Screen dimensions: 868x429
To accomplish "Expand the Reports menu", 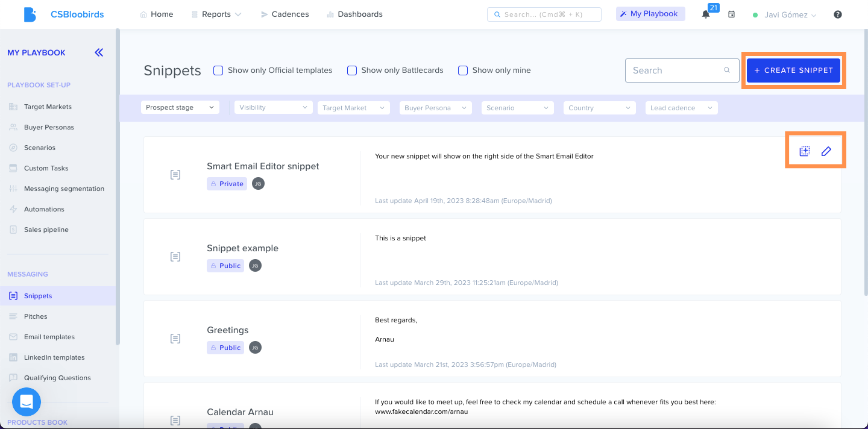I will [216, 14].
